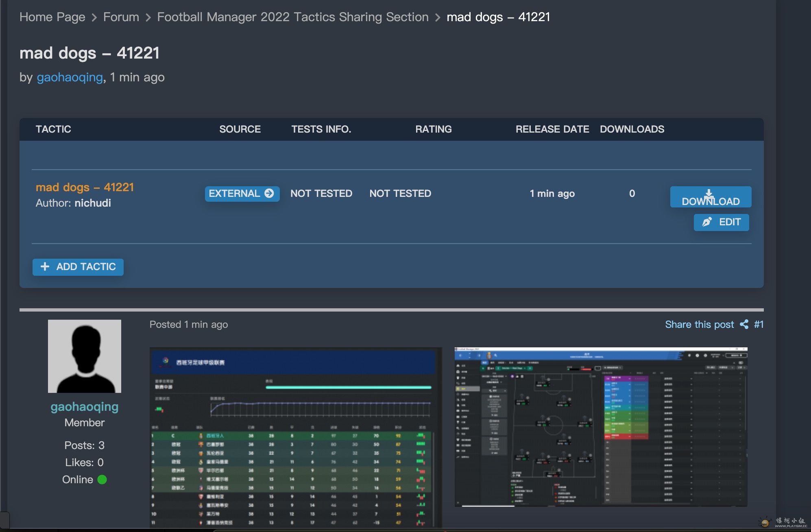Open gaohaoqing username under avatar
The height and width of the screenshot is (532, 811).
coord(85,407)
